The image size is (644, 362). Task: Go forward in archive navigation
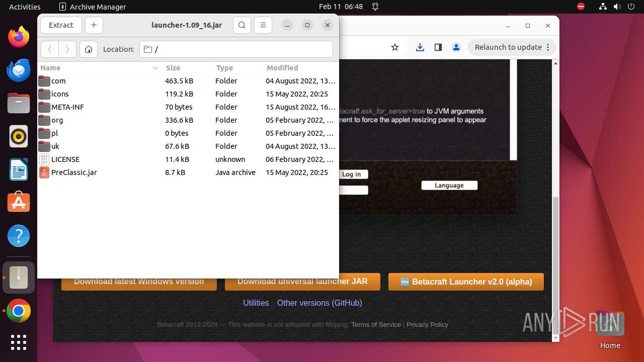[x=67, y=49]
